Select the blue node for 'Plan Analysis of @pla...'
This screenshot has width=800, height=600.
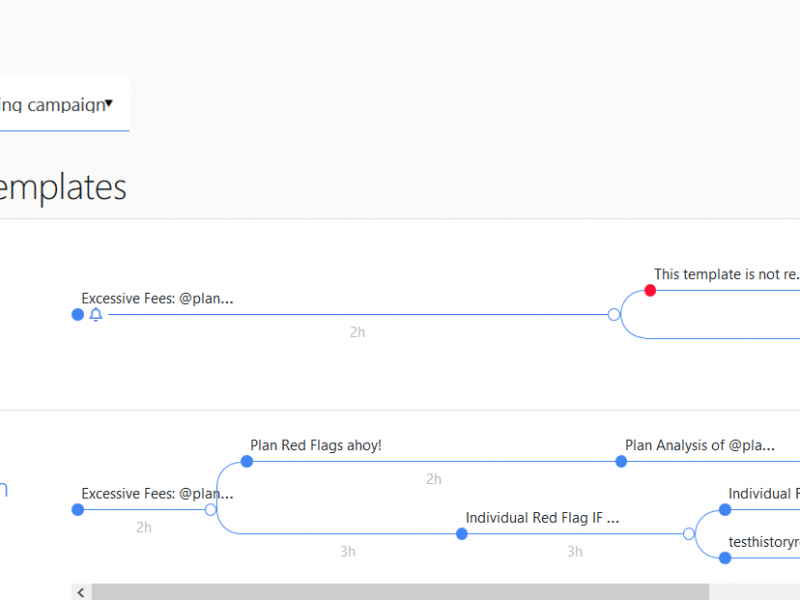[x=621, y=461]
